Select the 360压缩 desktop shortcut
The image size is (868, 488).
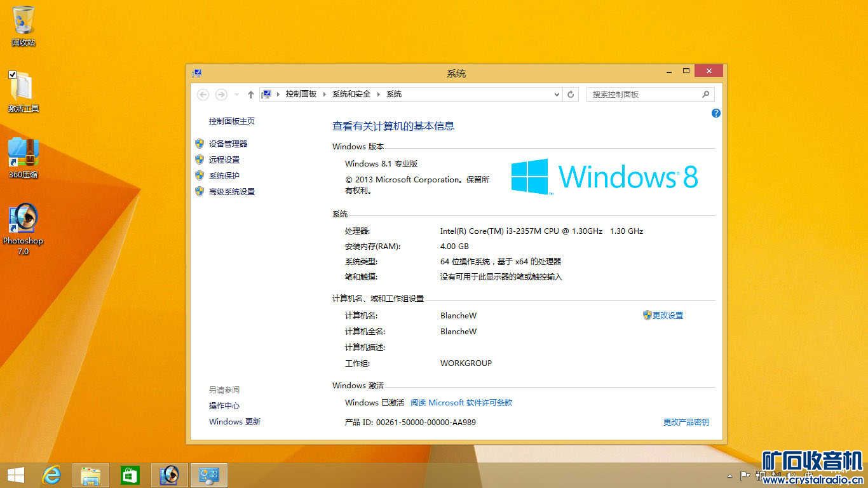(24, 158)
